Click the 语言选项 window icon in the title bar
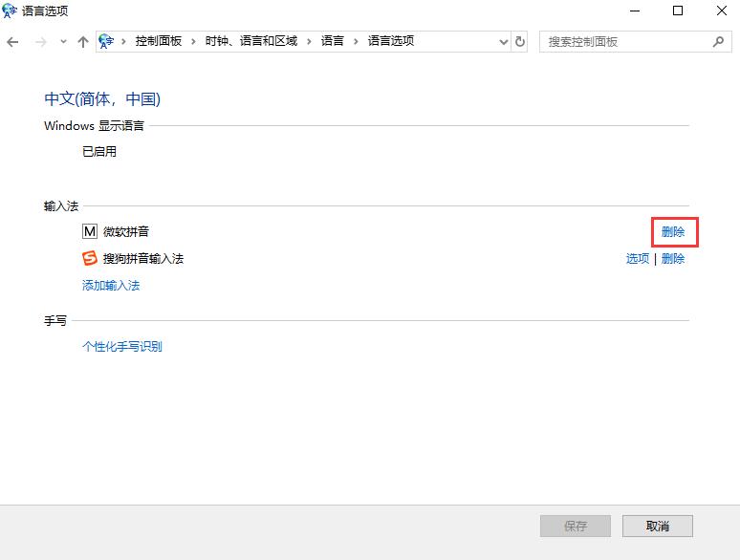This screenshot has width=740, height=560. 11,11
